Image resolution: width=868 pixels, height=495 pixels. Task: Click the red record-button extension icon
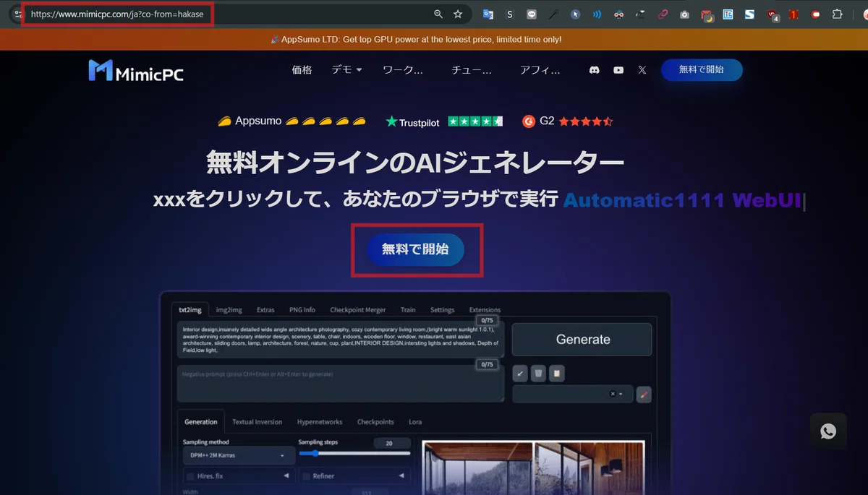tap(816, 14)
